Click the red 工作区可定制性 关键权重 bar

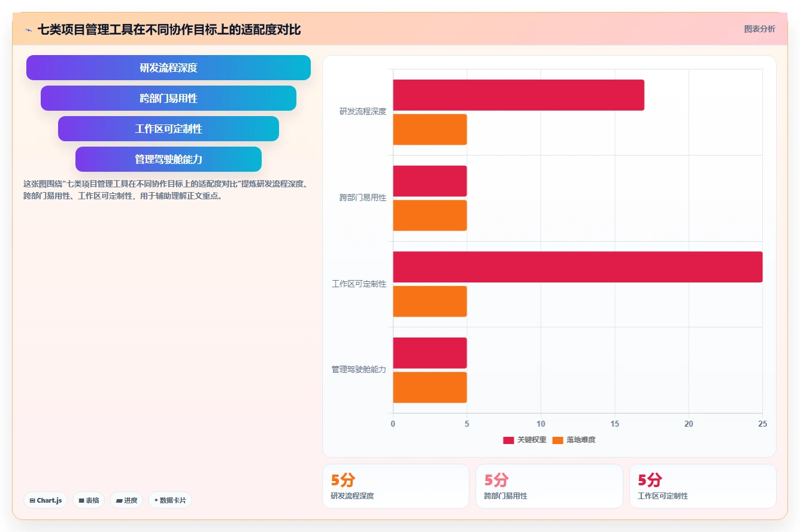(x=578, y=267)
